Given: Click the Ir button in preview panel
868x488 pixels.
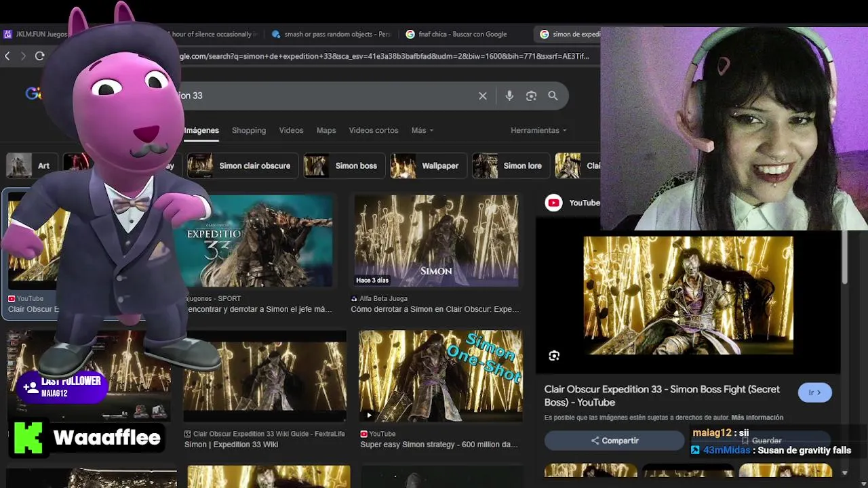Looking at the screenshot, I should [x=814, y=392].
